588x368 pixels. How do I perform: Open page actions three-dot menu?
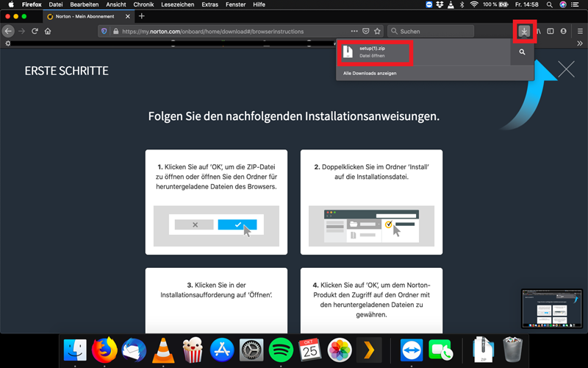pos(354,31)
